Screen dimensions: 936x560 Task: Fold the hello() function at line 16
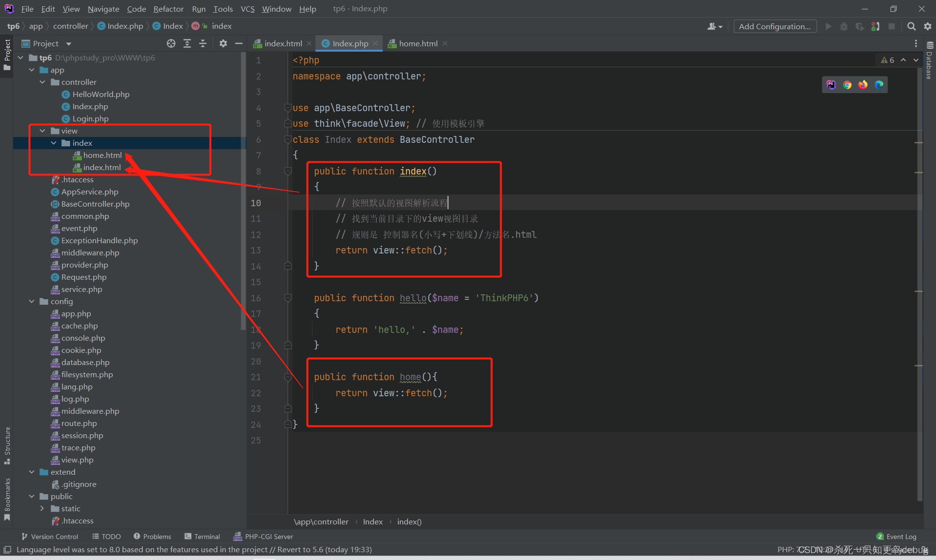click(x=288, y=298)
